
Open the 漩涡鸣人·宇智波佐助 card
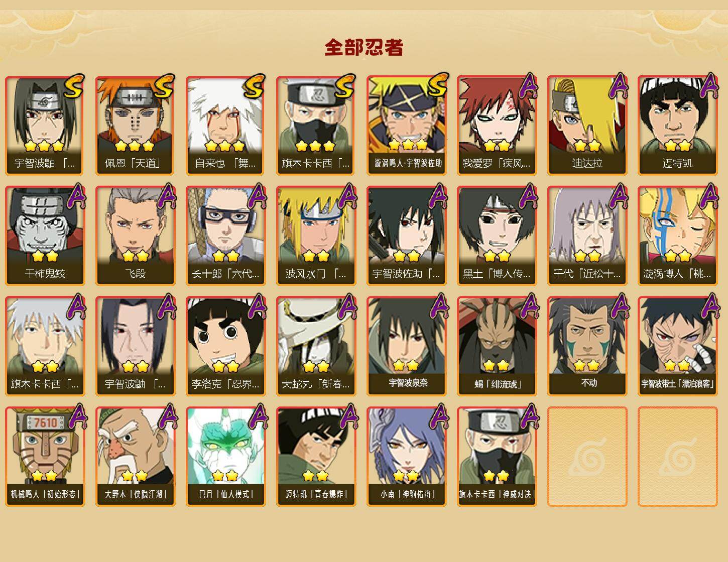coord(407,125)
